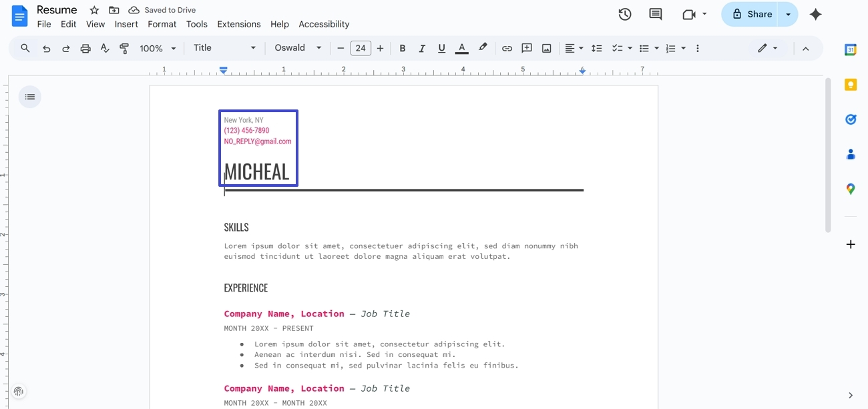Expand bulleted list options arrow
Image resolution: width=868 pixels, height=409 pixels.
point(657,48)
